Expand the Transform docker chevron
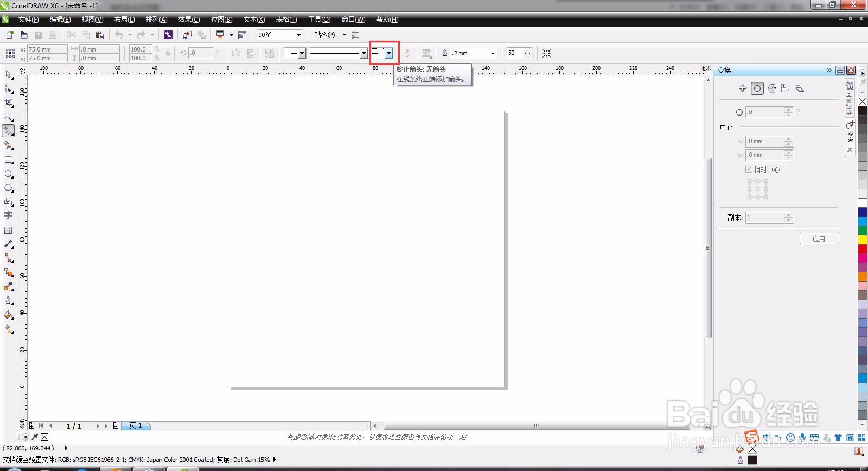Image resolution: width=868 pixels, height=471 pixels. [x=829, y=70]
